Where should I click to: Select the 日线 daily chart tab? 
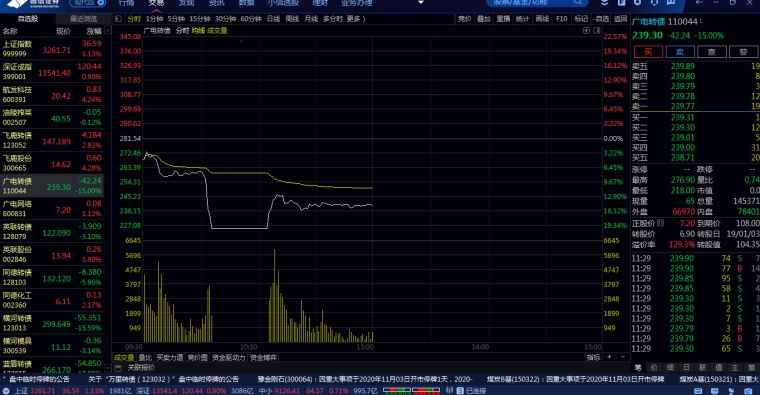[273, 19]
